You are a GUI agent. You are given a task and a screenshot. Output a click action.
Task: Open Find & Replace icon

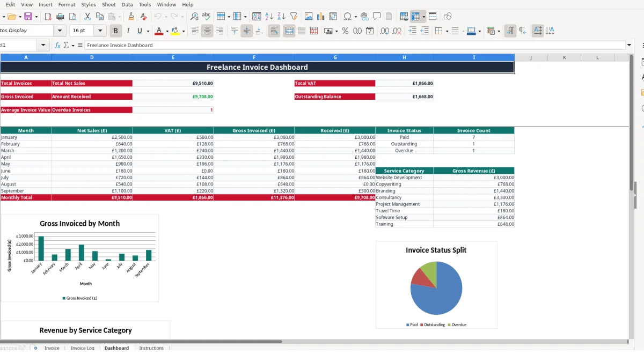[x=194, y=17]
